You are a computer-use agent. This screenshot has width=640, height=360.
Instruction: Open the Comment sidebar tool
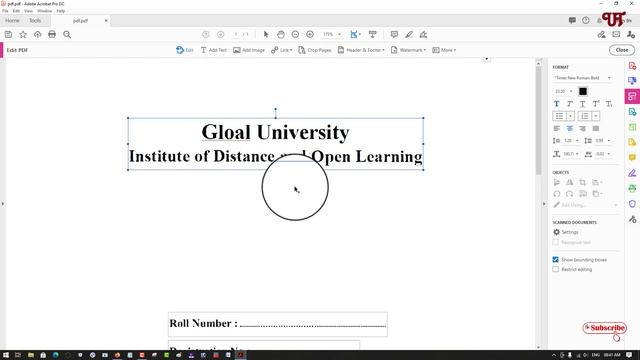(x=632, y=158)
